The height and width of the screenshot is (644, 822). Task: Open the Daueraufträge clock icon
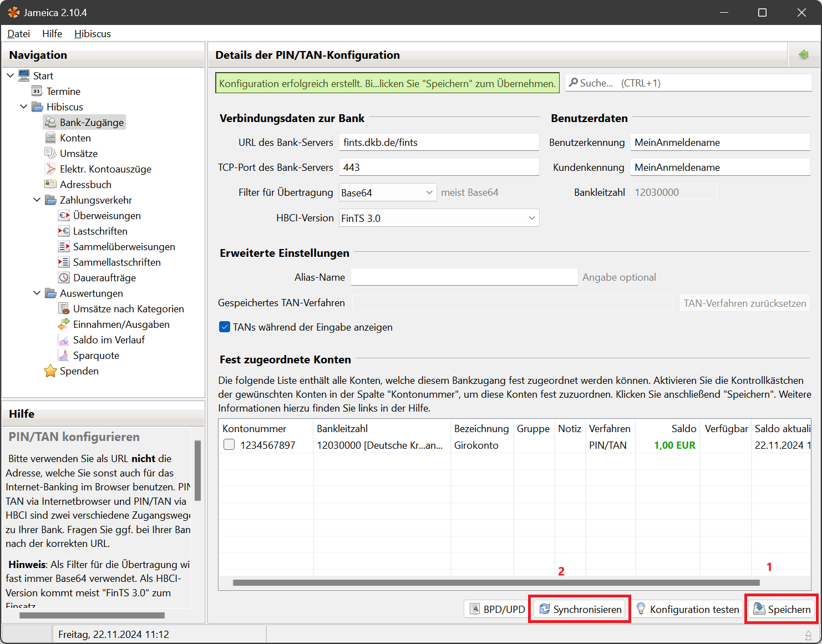[x=64, y=277]
